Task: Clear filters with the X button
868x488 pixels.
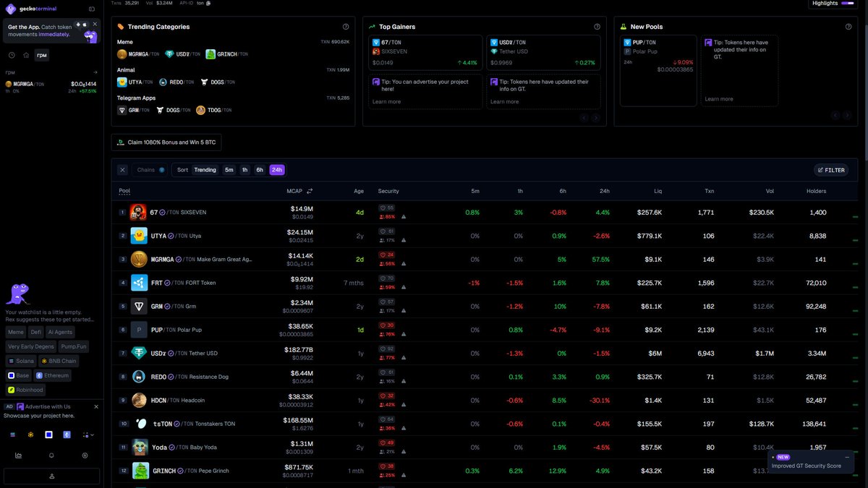Action: click(122, 170)
